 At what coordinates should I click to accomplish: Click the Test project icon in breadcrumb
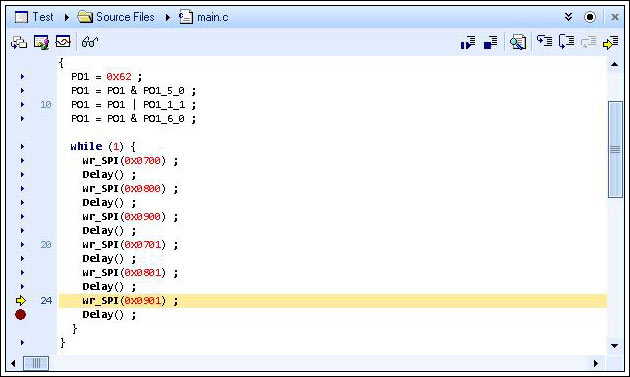(x=21, y=17)
